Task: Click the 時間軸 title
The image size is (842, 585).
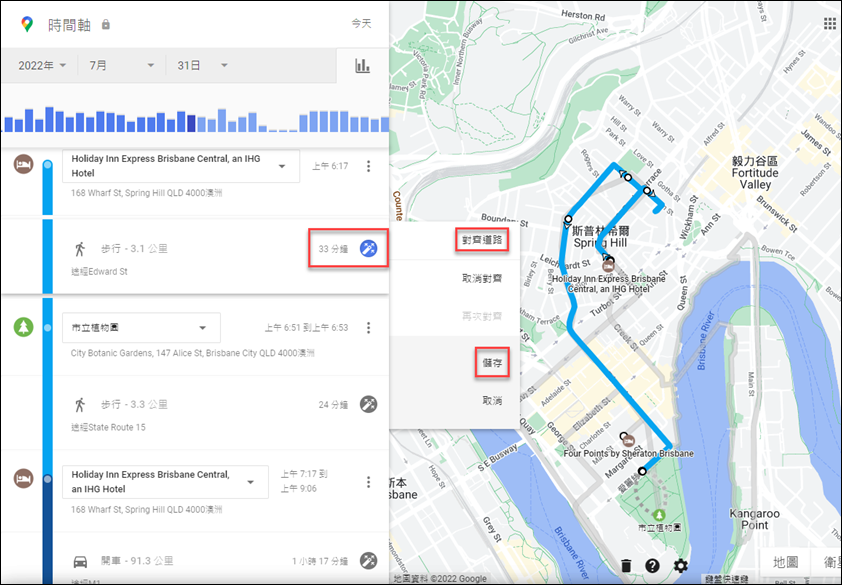Action: (x=69, y=25)
